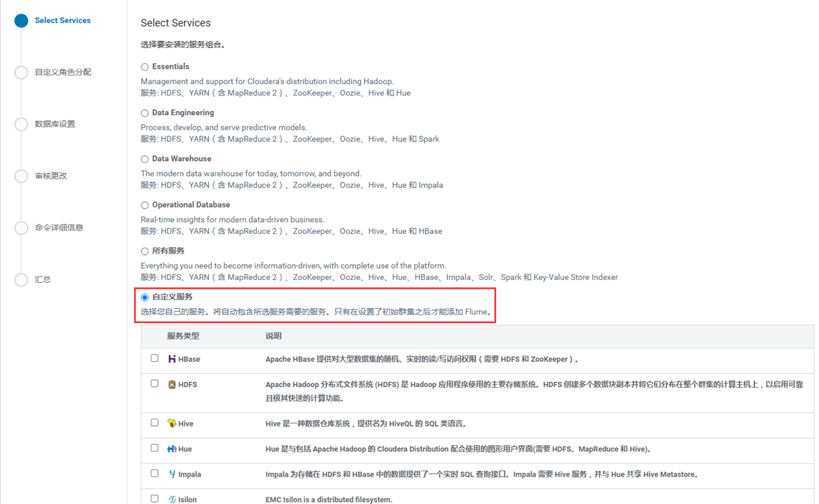Click the 自定义角色分配 step circle

click(x=22, y=72)
